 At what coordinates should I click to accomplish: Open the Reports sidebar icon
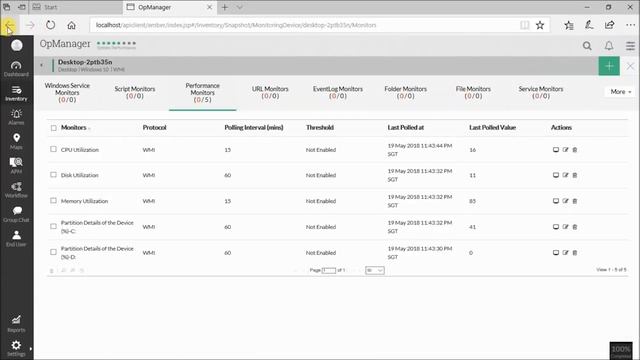click(x=16, y=323)
